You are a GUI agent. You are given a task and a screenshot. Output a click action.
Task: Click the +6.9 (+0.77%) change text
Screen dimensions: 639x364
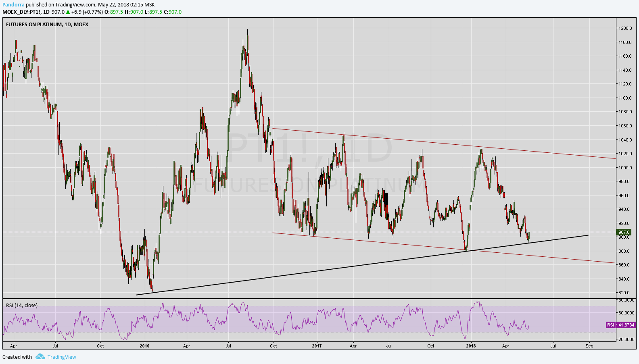coord(87,12)
